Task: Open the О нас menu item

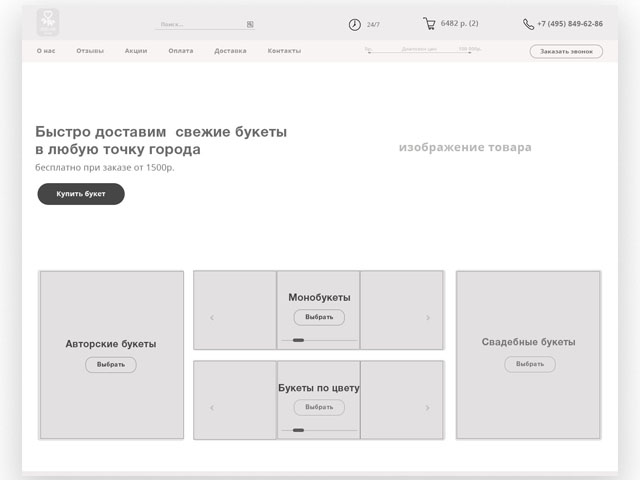Action: tap(46, 51)
